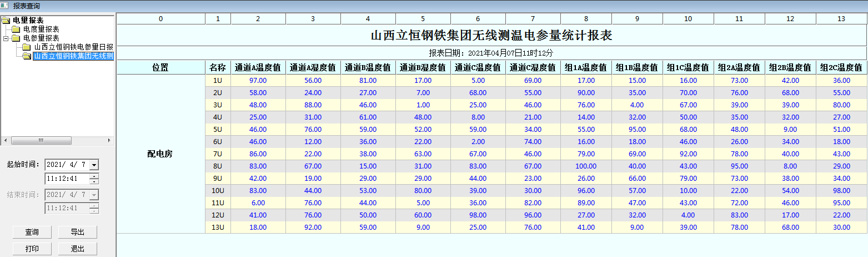The height and width of the screenshot is (257, 868).
Task: Click the report query window title icon
Action: [5, 6]
